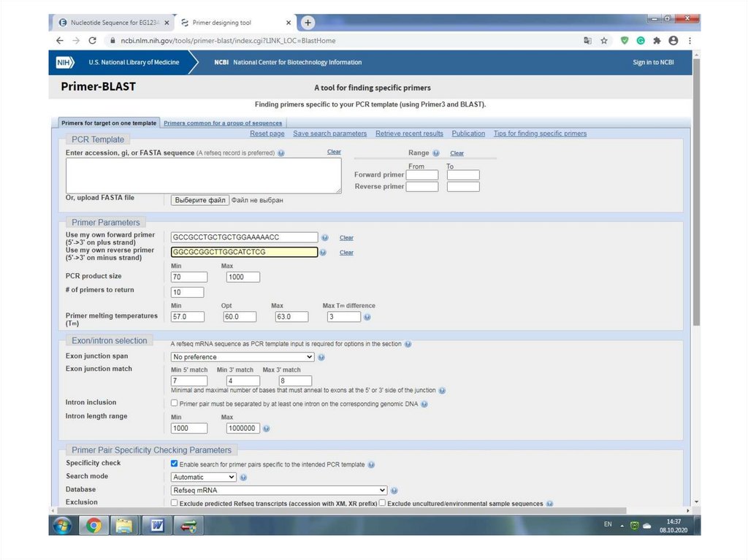The width and height of the screenshot is (748, 560).
Task: Open help icon beside Specificity check option
Action: click(371, 464)
